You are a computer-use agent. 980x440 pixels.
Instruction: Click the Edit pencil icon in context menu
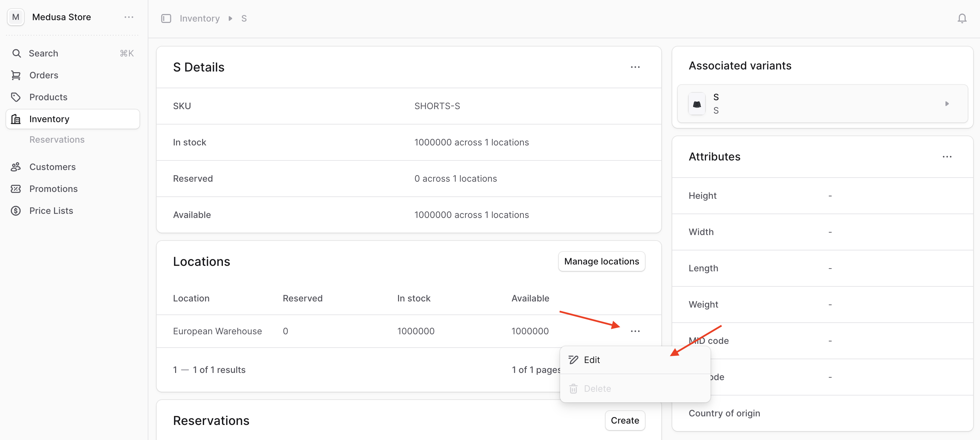pyautogui.click(x=573, y=359)
